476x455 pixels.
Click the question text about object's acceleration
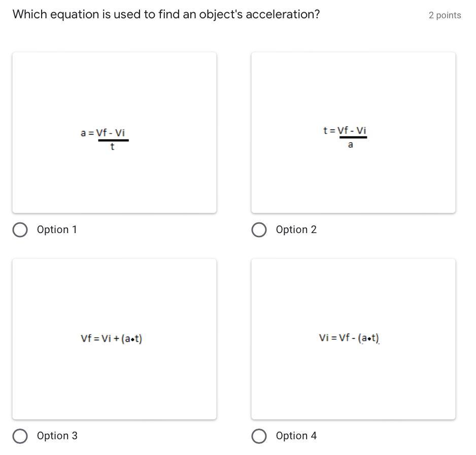click(166, 15)
